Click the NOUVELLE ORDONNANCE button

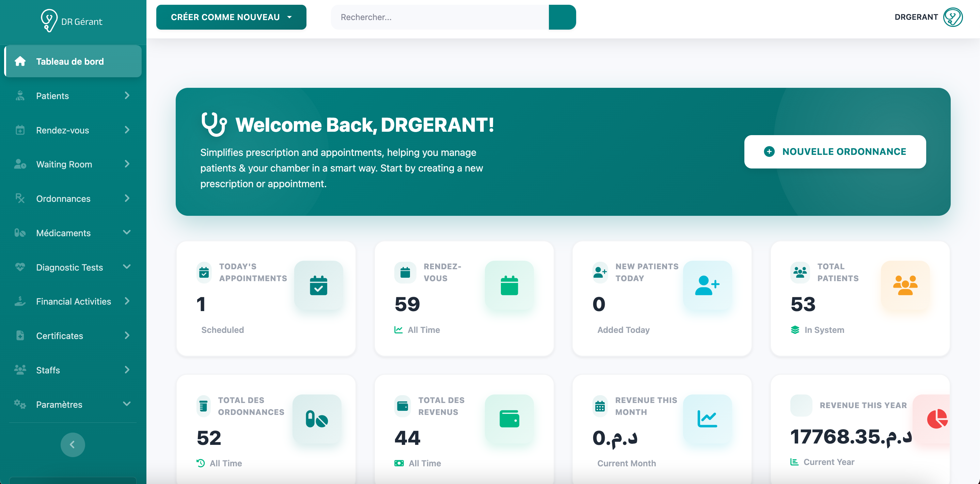point(834,151)
